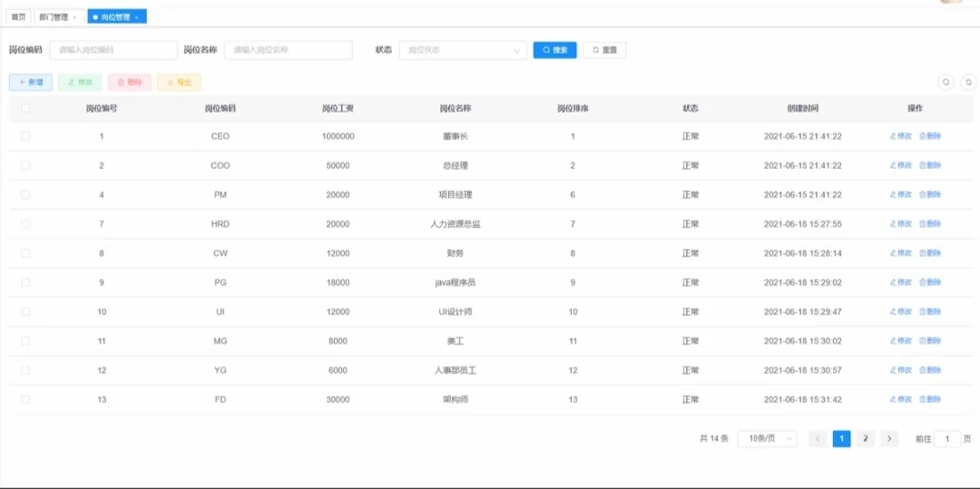Click the round refresh icon above table

tap(968, 82)
